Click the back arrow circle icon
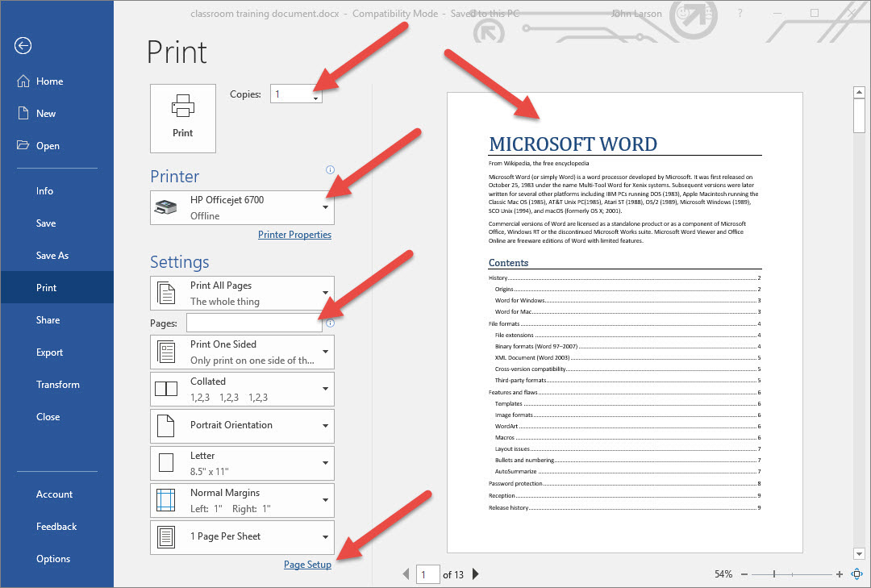 (23, 46)
